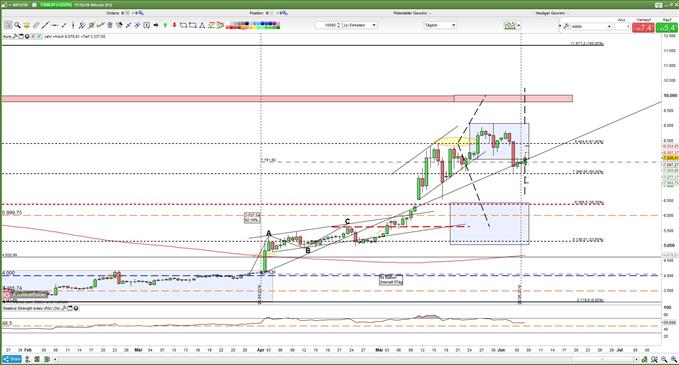Screen dimensions: 679x365
Task: Click the green Kauf buy button
Action: (x=666, y=27)
